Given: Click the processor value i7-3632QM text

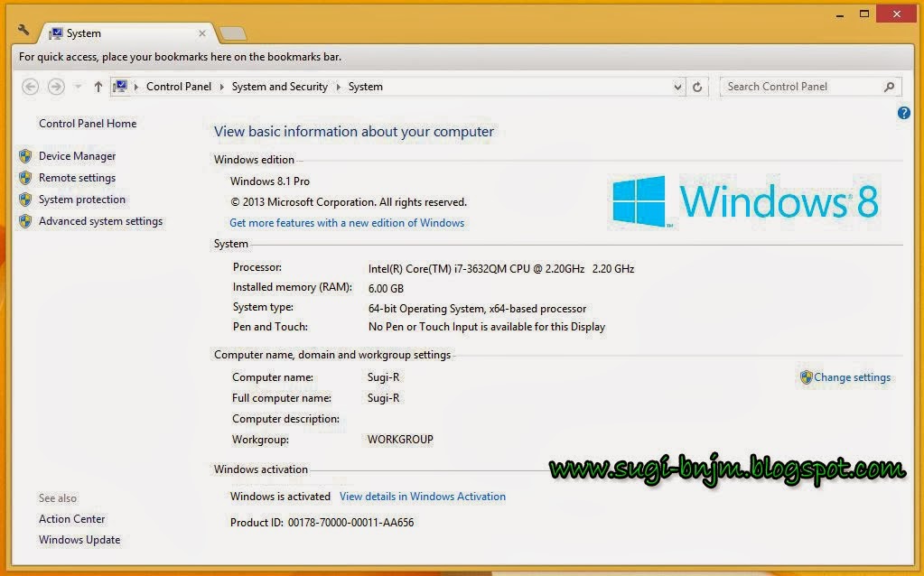Looking at the screenshot, I should (501, 268).
